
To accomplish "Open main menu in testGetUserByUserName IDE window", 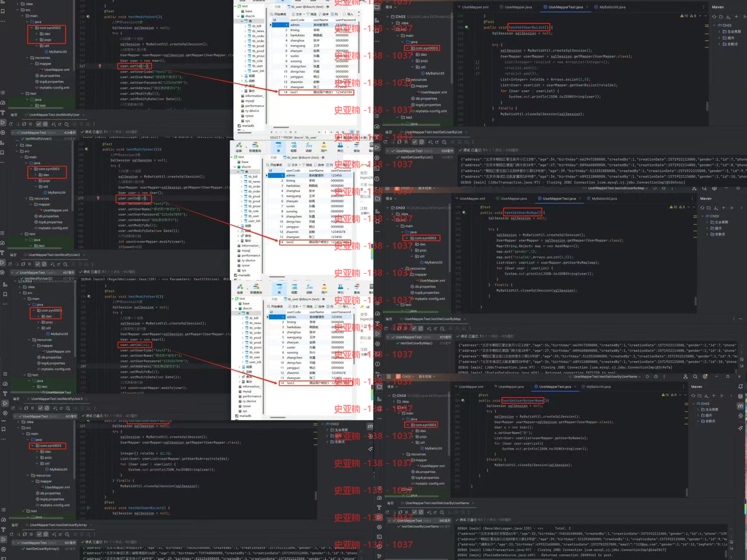I will coord(388,376).
